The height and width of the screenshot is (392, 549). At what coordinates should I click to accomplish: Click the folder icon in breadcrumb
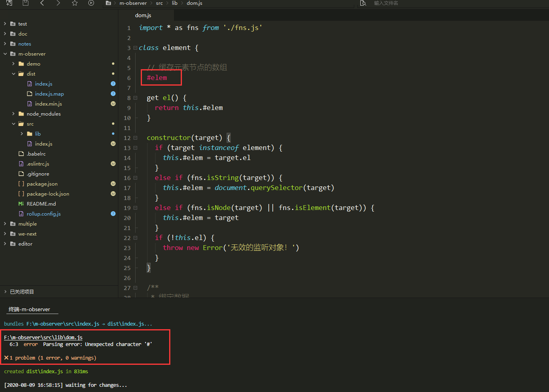click(x=108, y=3)
